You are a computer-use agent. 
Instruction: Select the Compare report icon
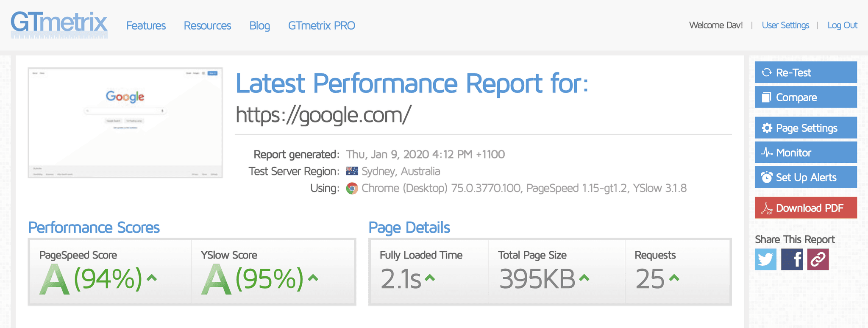[x=767, y=97]
